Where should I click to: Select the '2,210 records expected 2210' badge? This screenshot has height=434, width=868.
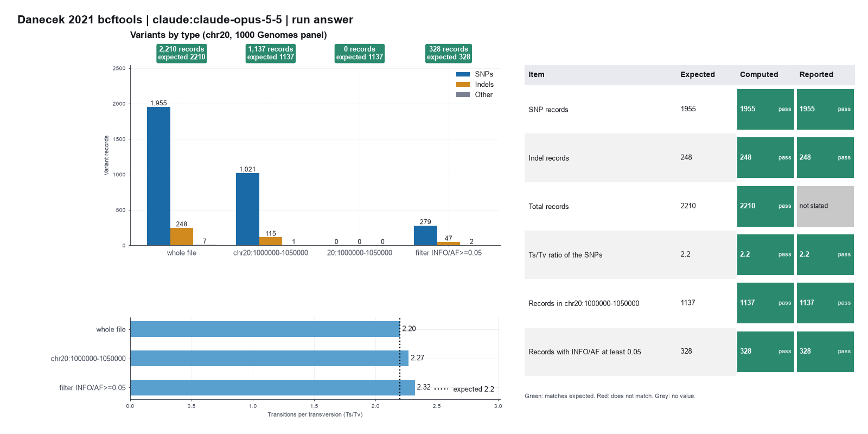pyautogui.click(x=182, y=53)
